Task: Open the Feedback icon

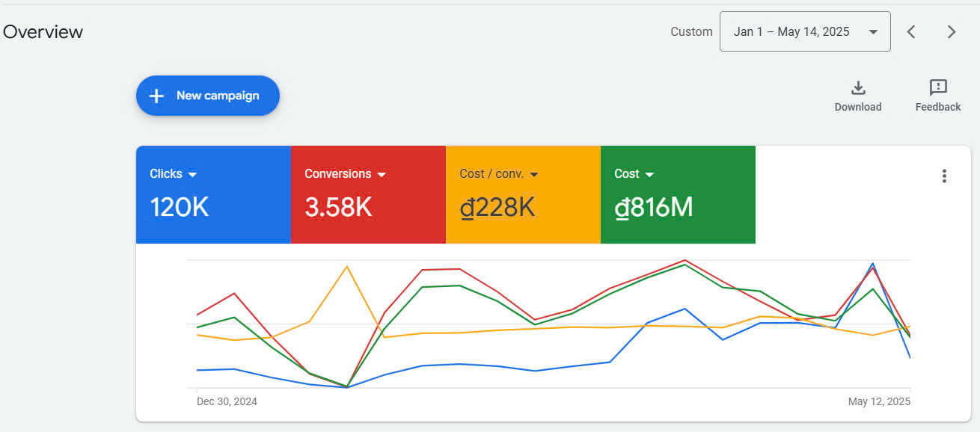Action: coord(937,88)
